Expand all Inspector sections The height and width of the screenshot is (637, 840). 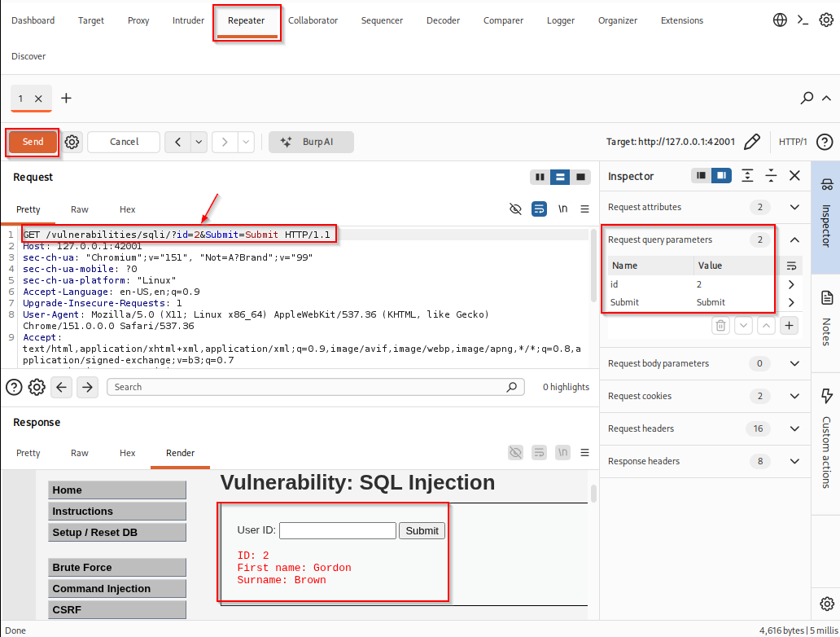pos(747,176)
